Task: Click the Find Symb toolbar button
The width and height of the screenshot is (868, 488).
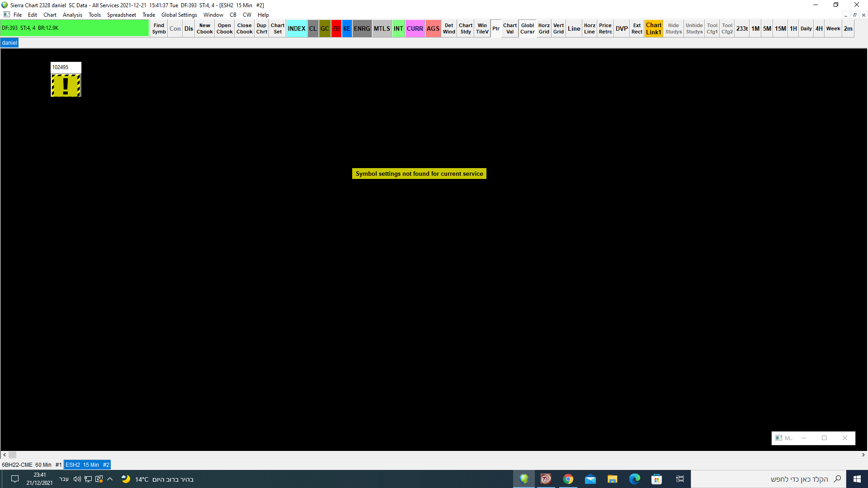Action: [159, 28]
